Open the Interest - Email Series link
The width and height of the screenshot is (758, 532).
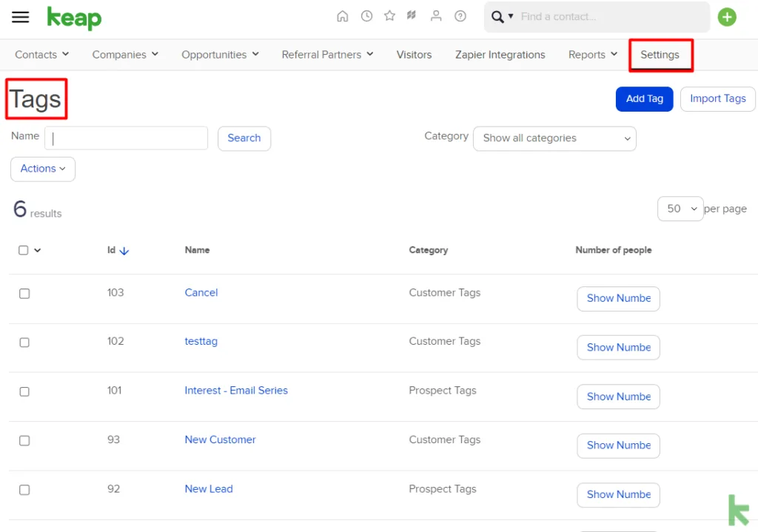[x=236, y=391]
